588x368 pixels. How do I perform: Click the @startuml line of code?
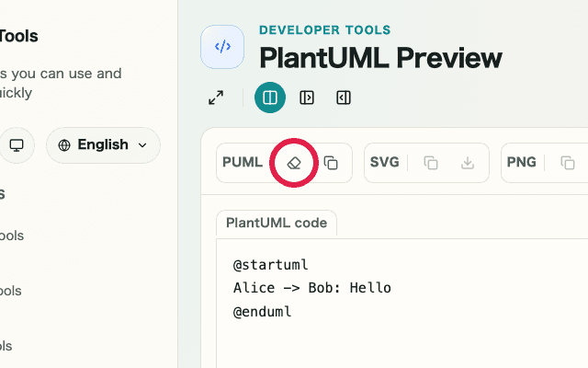click(x=271, y=265)
